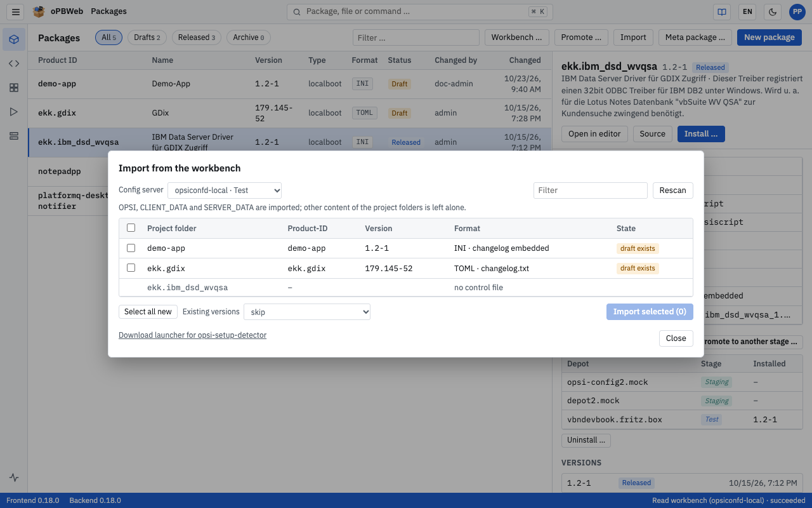The image size is (812, 508).
Task: Click the New package button
Action: tap(769, 37)
